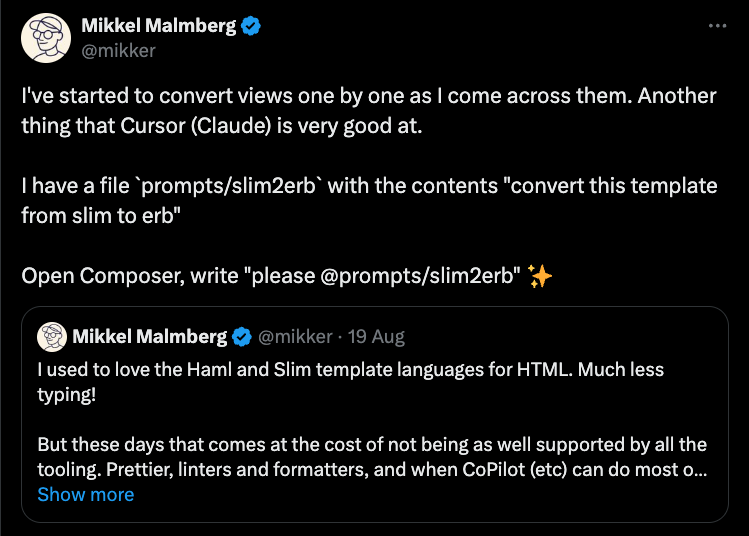749x536 pixels.
Task: Click the @mikker handle under the top name
Action: [118, 50]
